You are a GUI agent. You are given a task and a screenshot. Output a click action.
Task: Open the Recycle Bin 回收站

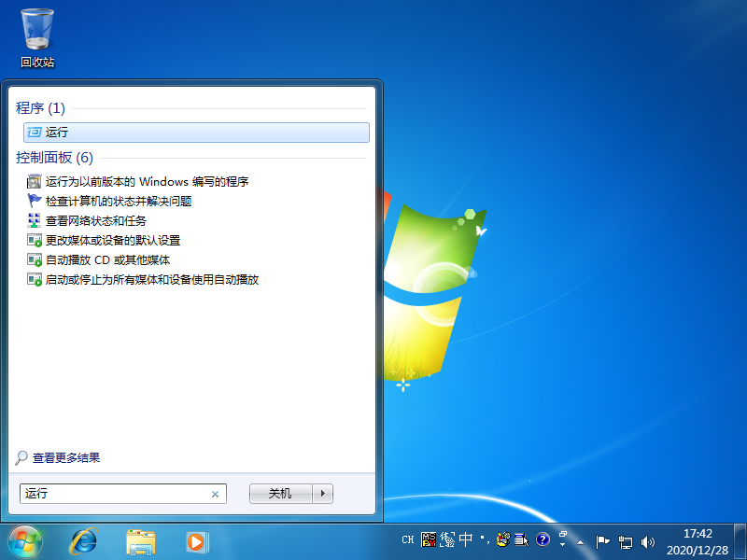[37, 37]
